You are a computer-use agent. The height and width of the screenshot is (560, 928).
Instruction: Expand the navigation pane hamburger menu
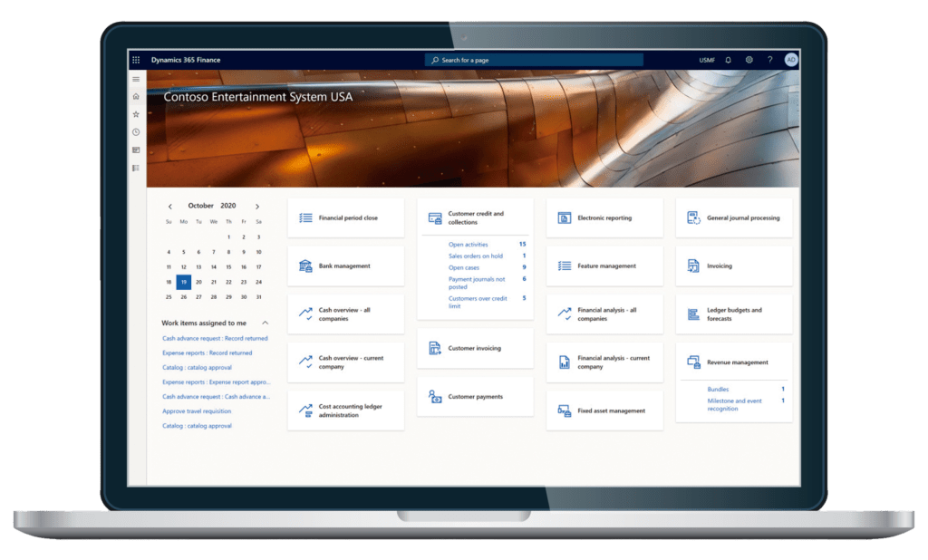click(x=136, y=80)
